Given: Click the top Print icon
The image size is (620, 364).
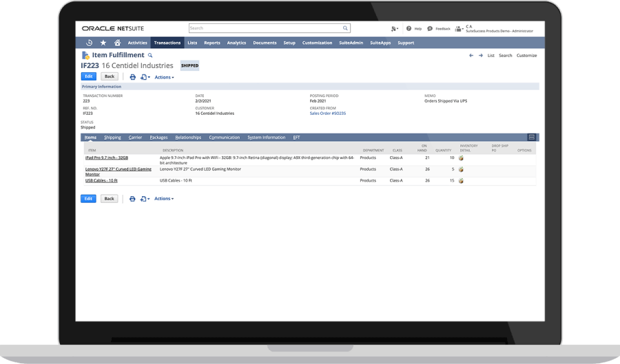Looking at the screenshot, I should 133,77.
